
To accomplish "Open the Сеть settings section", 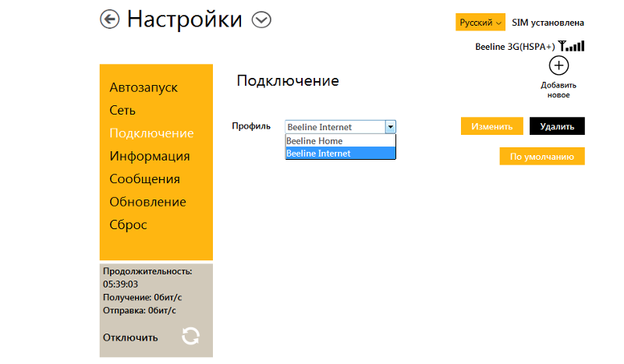I will coord(122,110).
